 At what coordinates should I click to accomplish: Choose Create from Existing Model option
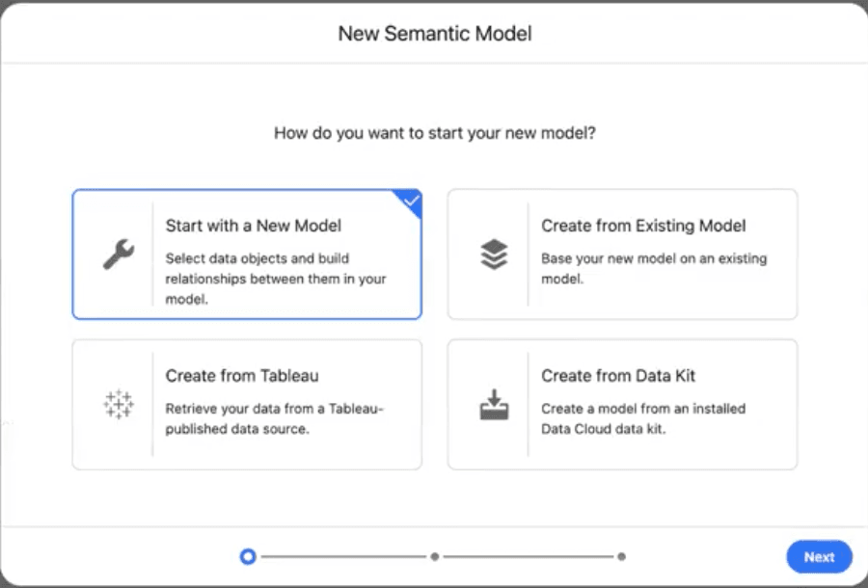point(622,254)
